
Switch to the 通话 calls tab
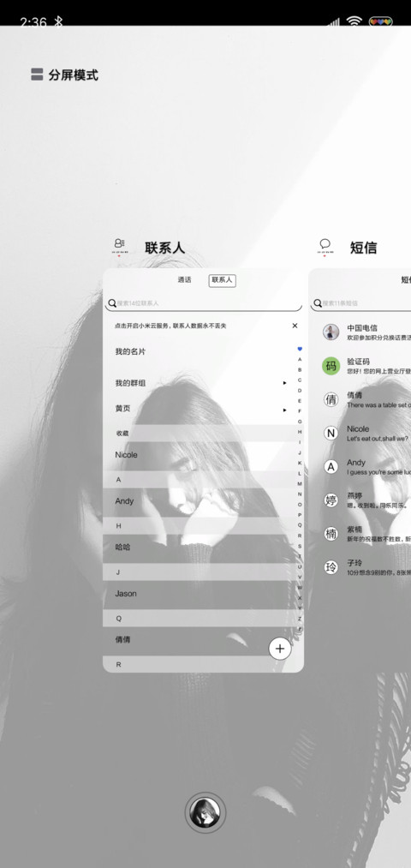pyautogui.click(x=184, y=280)
